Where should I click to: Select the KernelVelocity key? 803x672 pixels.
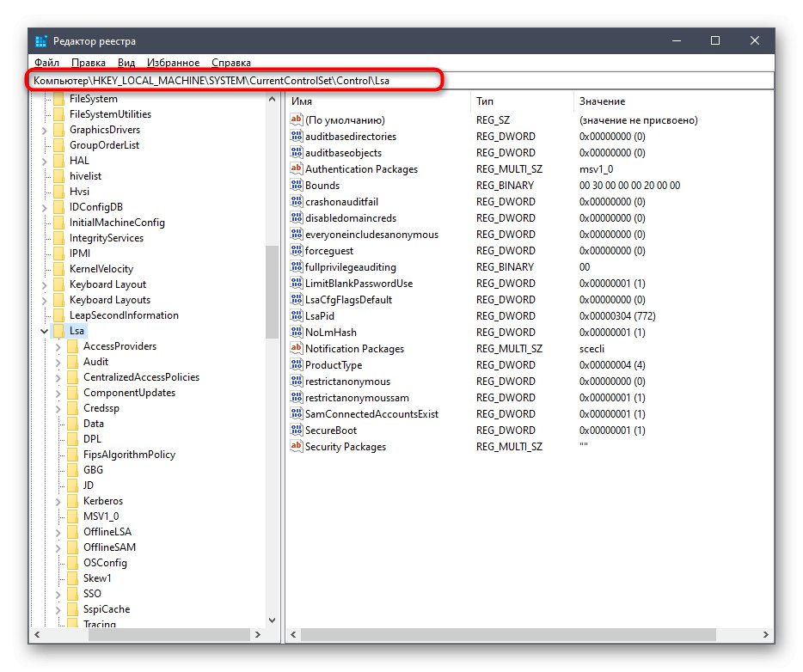pos(101,269)
